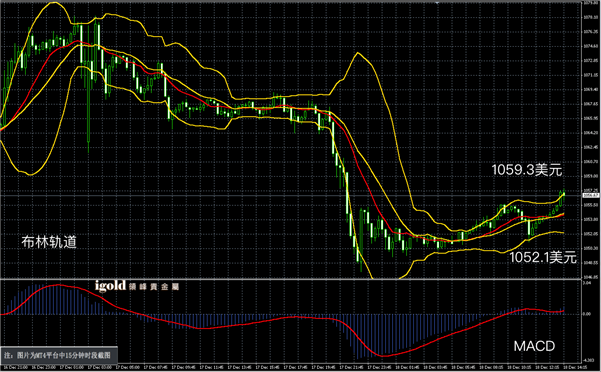This screenshot has width=601, height=372.
Task: Click the MACD 0.00 level axis label
Action: click(x=587, y=314)
